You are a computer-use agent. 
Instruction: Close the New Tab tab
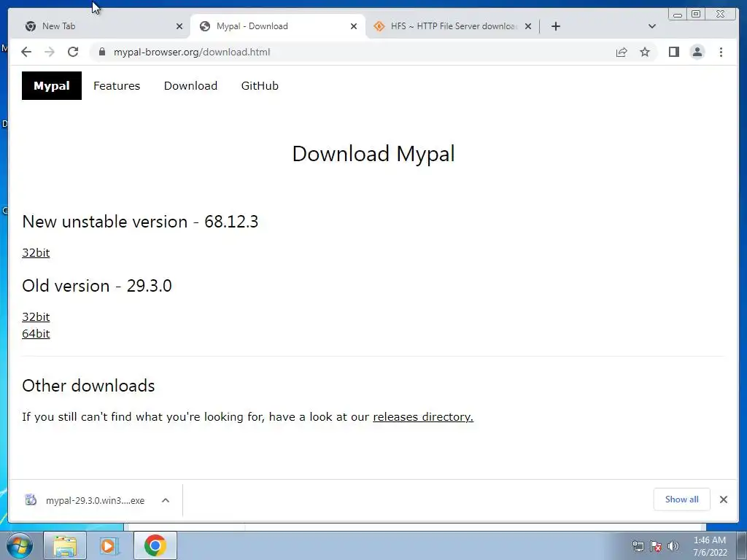point(179,26)
